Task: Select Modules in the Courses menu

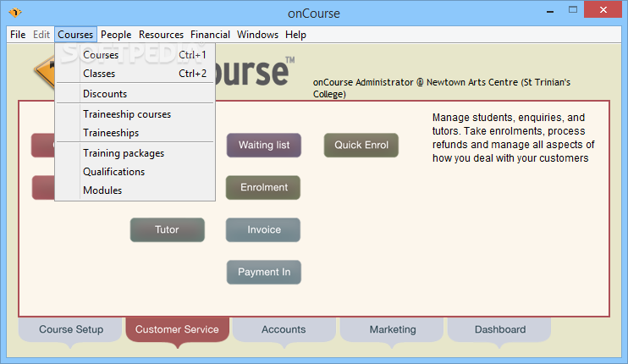Action: point(135,190)
